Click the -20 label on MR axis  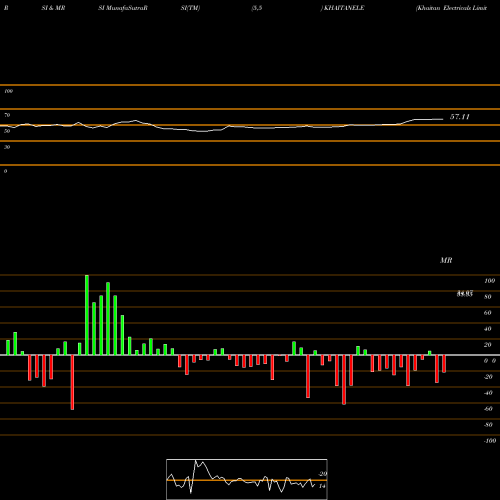(x=488, y=377)
